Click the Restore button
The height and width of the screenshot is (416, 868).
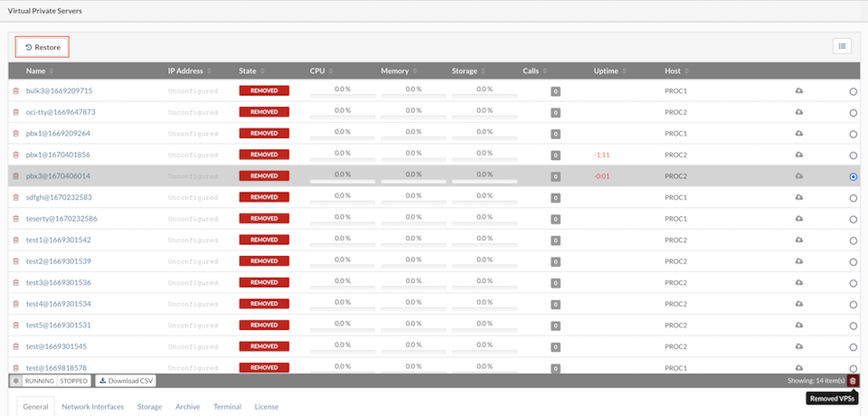(x=43, y=47)
